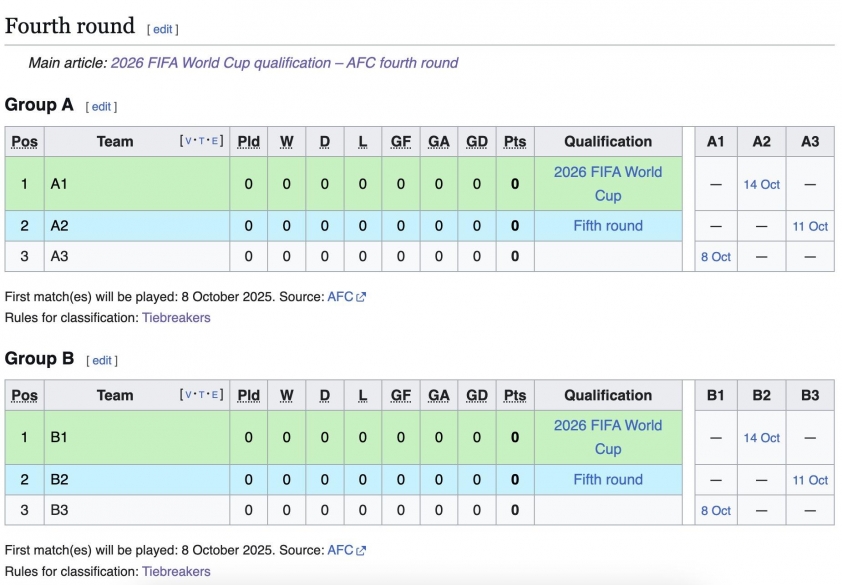Click the E link in Group B table header
This screenshot has height=585, width=842.
(x=217, y=395)
